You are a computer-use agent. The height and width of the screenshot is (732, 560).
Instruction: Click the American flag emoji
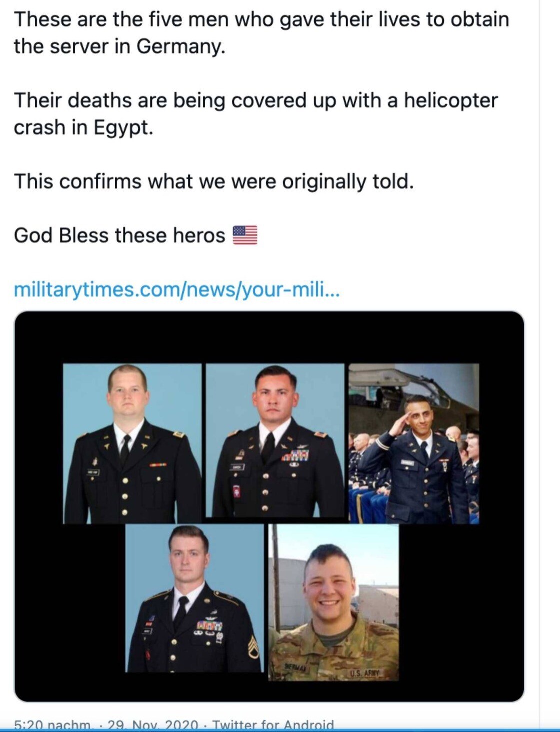pyautogui.click(x=245, y=235)
